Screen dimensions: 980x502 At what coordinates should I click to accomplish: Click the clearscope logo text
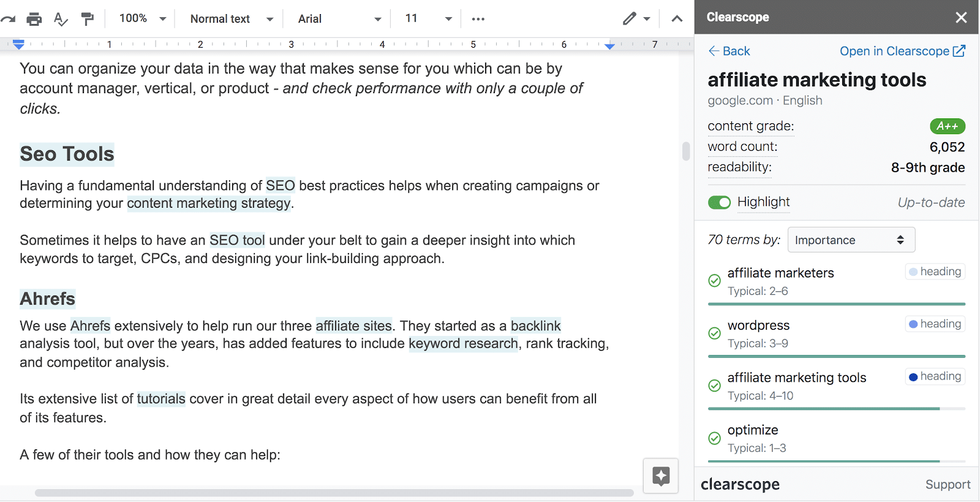click(x=740, y=484)
